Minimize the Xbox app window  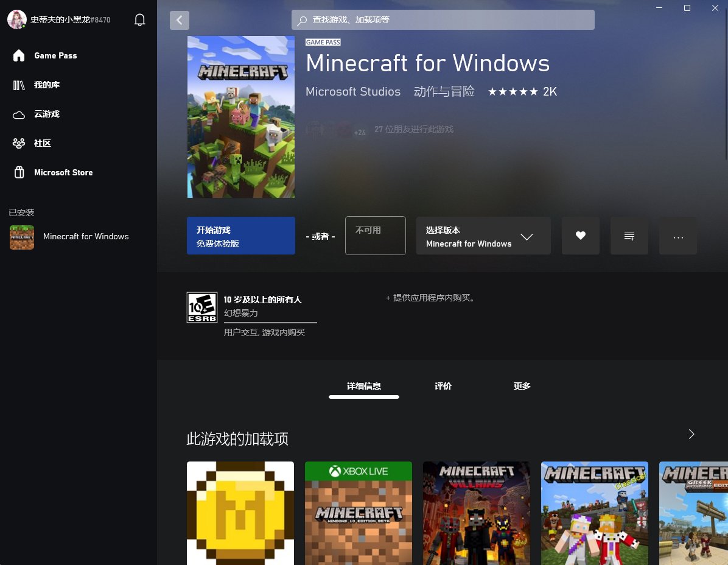coord(659,8)
